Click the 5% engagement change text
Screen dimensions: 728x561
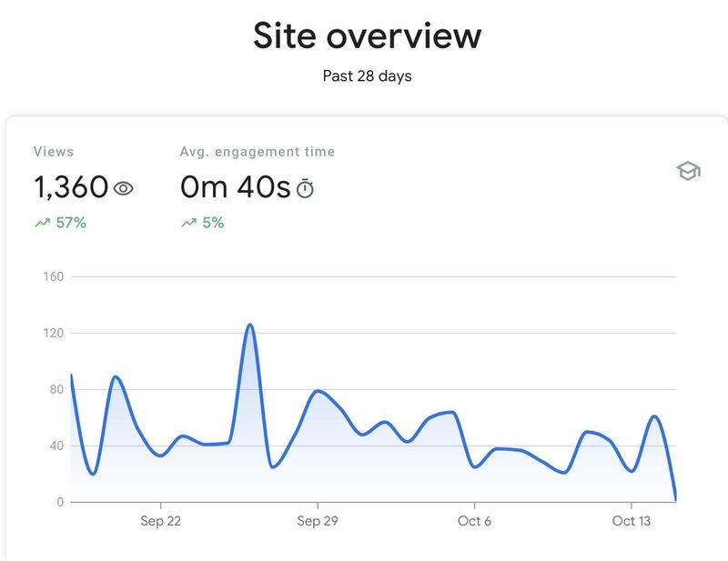pyautogui.click(x=213, y=223)
